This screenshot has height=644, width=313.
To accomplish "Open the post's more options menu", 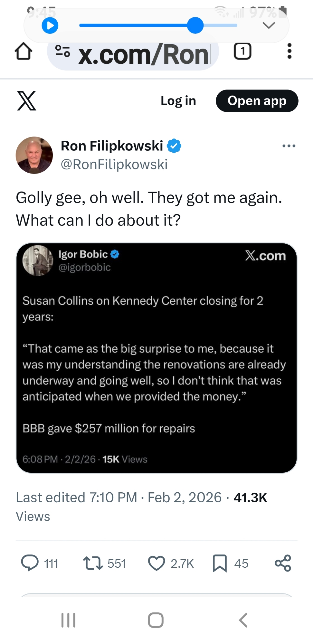I will coord(289,146).
